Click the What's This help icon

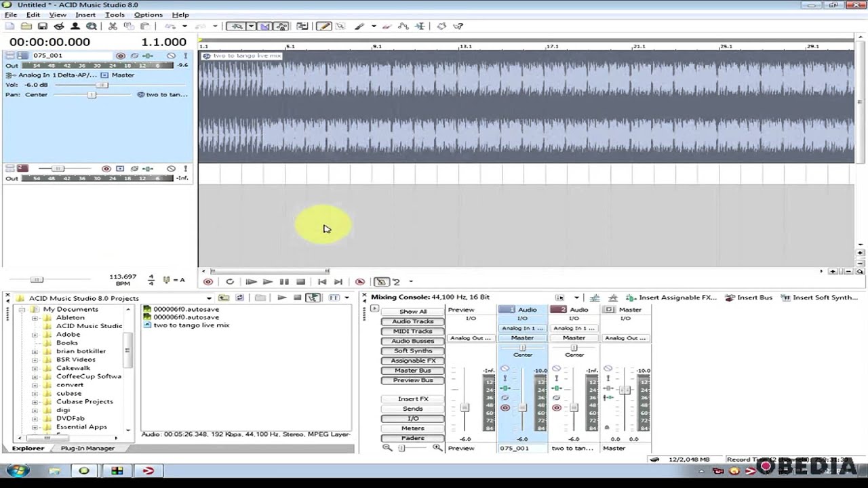[x=458, y=26]
